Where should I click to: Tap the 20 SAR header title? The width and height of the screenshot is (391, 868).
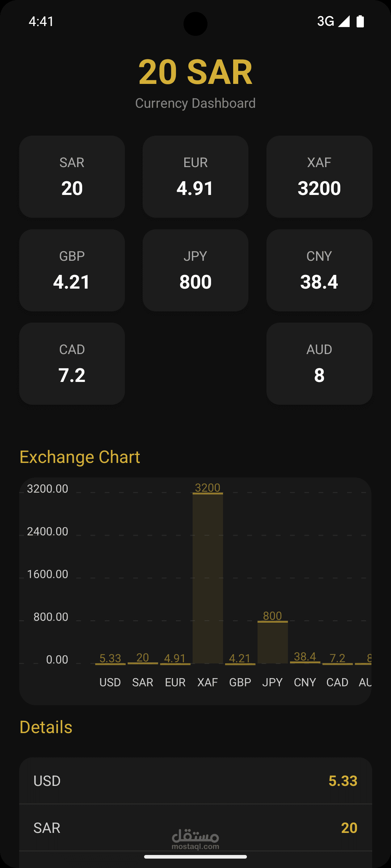click(195, 72)
